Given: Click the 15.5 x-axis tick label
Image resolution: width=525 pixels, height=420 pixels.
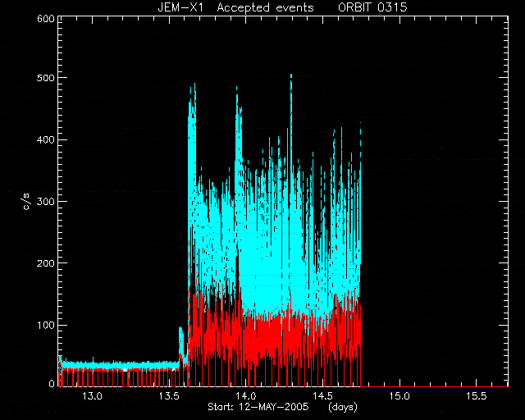Looking at the screenshot, I should [476, 396].
